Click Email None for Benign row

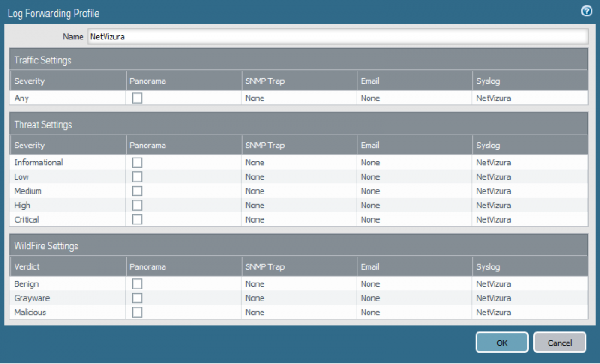370,283
